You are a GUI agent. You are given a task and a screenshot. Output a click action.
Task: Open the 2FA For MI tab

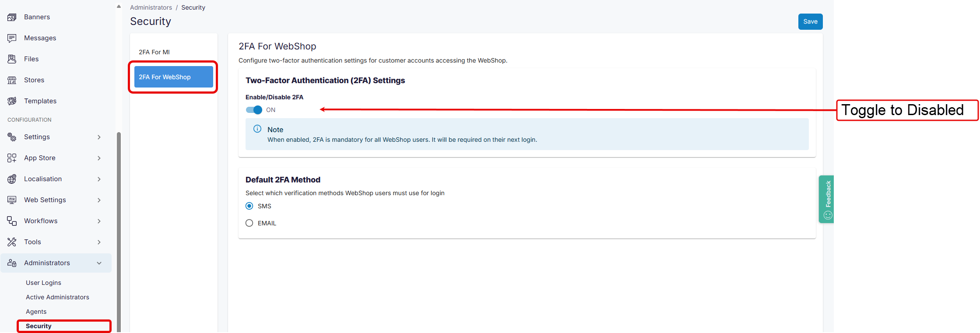pos(173,52)
